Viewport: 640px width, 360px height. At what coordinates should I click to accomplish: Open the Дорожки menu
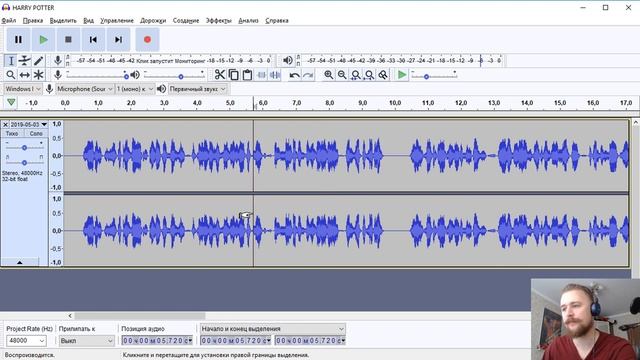(x=153, y=20)
